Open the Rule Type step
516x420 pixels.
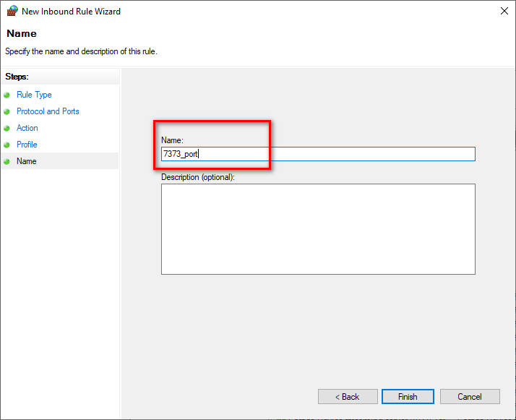[x=34, y=95]
